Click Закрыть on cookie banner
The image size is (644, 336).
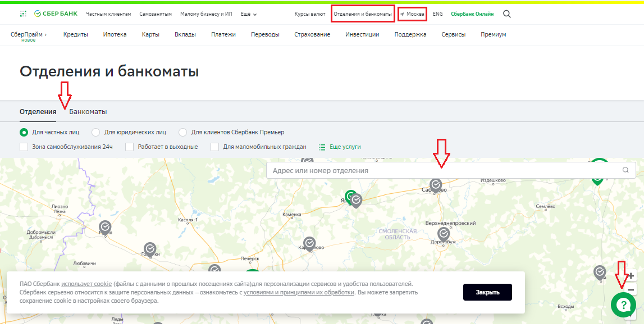click(487, 292)
